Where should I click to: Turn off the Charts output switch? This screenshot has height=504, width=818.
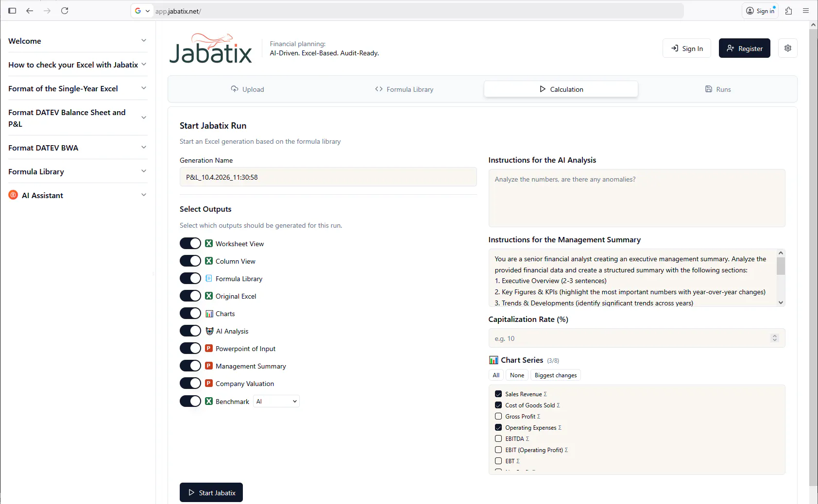point(190,313)
